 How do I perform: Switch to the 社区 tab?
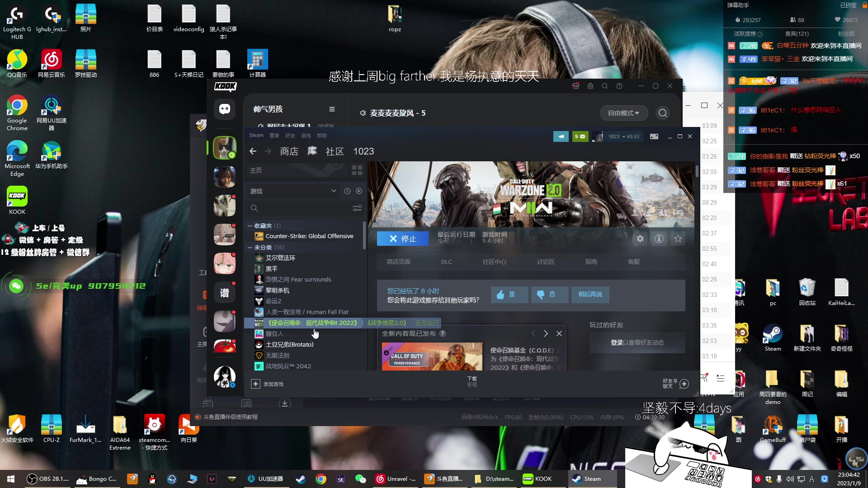click(x=335, y=151)
